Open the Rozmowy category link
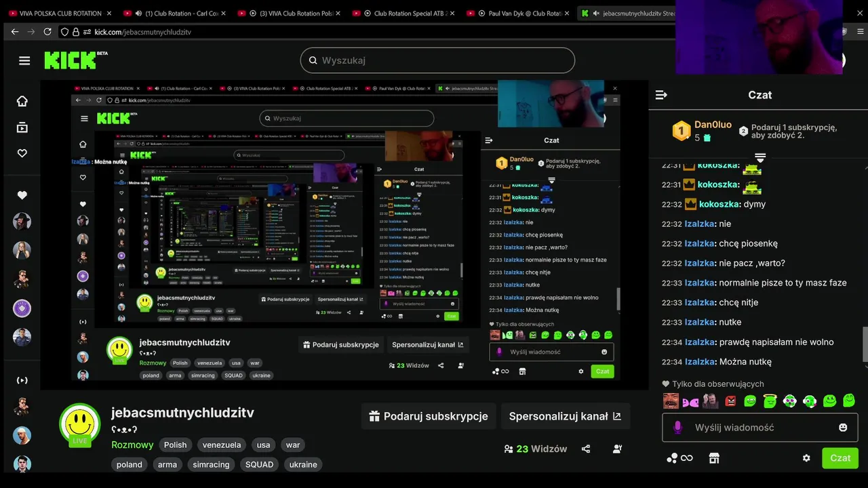Viewport: 868px width, 488px height. 132,445
